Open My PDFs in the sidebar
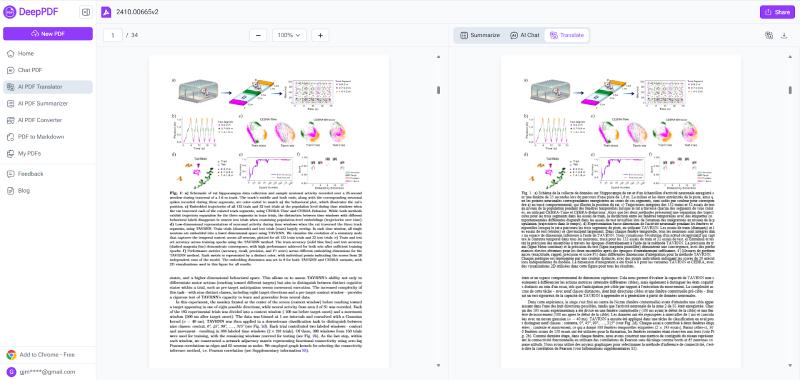Screen dimensions: 800x380 48,154
